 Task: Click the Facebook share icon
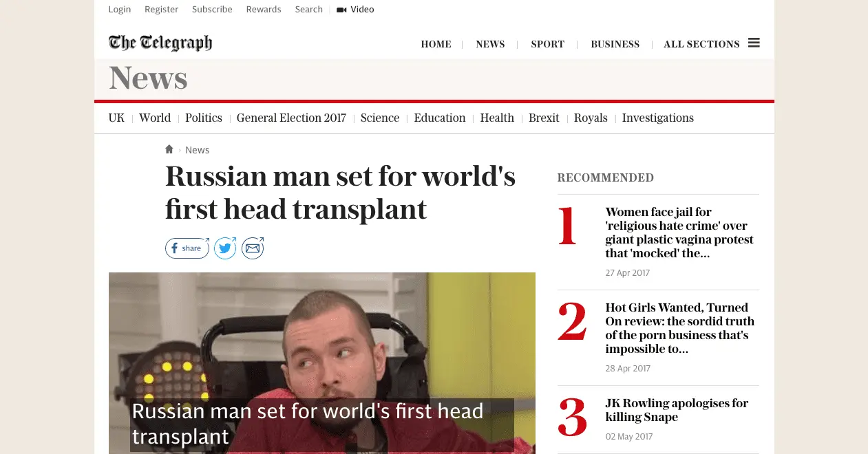point(187,248)
